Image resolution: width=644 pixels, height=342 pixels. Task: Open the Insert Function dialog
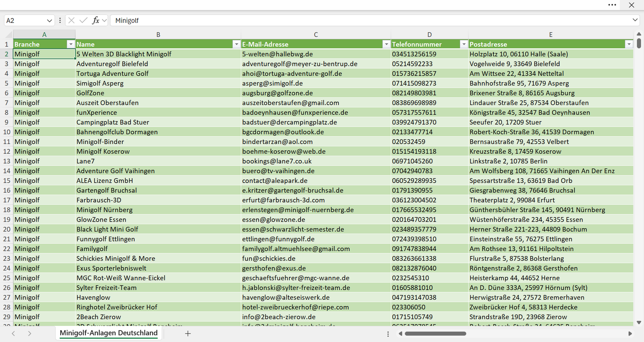[96, 20]
